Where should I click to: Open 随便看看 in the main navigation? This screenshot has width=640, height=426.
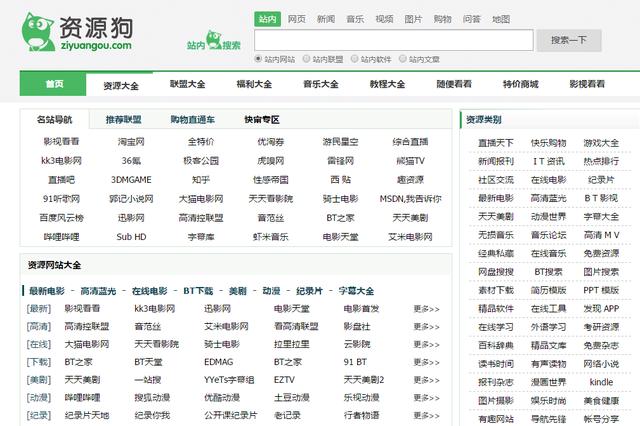(x=454, y=84)
